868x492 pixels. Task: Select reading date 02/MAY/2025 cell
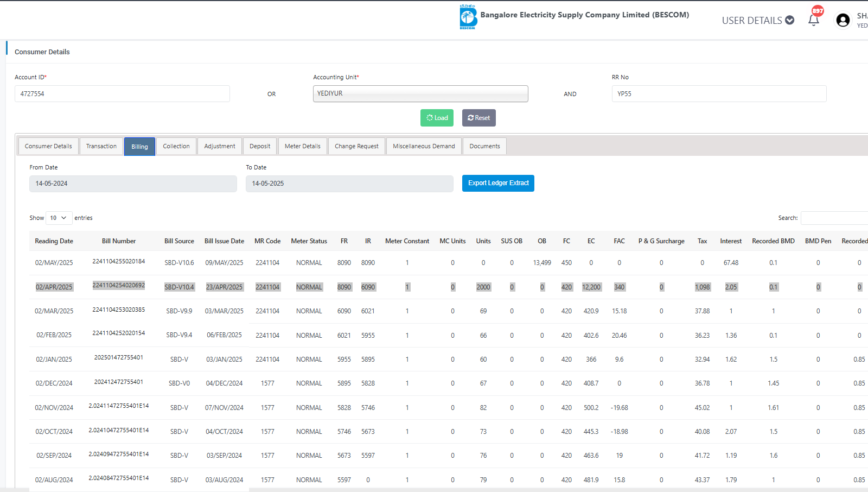[54, 263]
